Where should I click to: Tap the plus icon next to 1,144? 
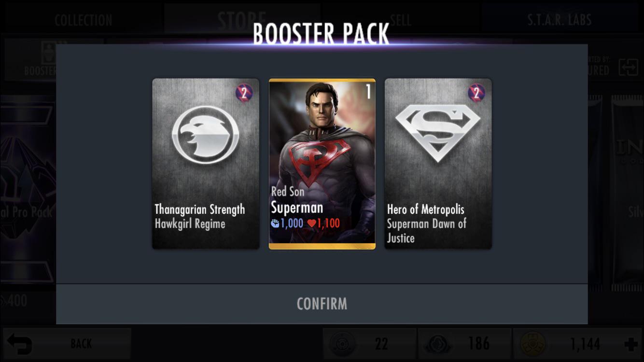[x=630, y=344]
